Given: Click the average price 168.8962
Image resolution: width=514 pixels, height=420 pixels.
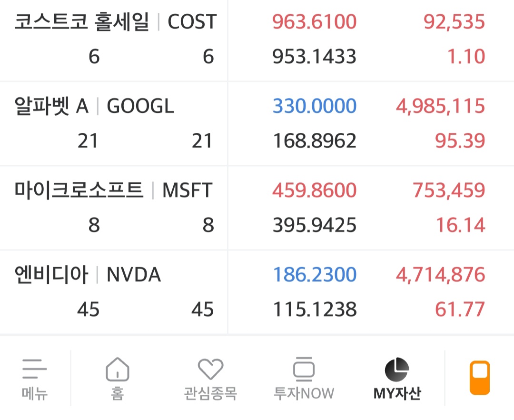Looking at the screenshot, I should point(315,141).
